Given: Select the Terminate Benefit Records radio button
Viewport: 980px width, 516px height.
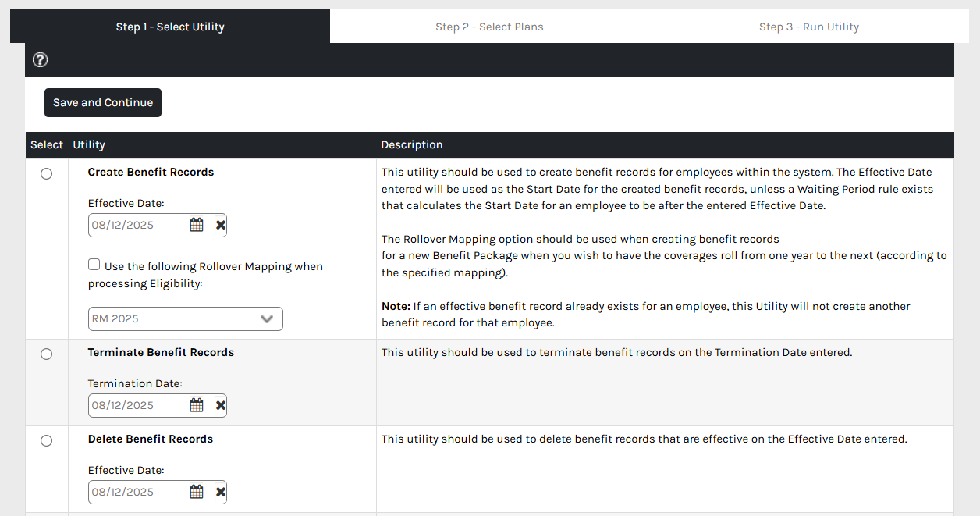Looking at the screenshot, I should pos(46,354).
